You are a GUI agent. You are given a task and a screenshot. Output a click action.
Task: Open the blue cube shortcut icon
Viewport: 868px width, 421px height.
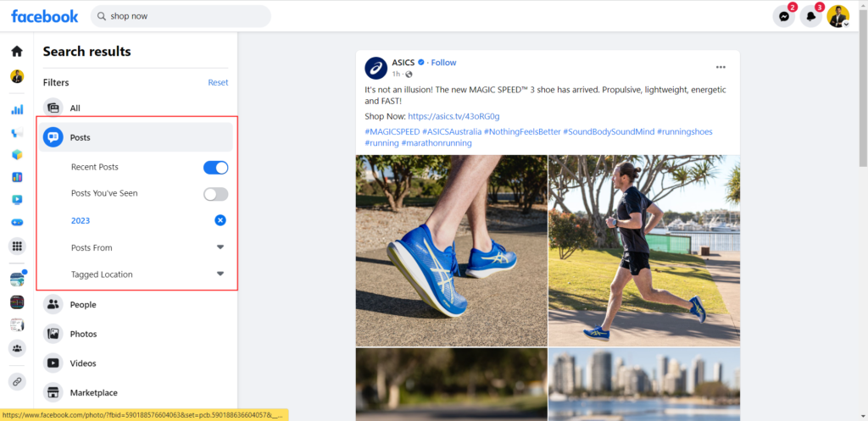tap(17, 155)
